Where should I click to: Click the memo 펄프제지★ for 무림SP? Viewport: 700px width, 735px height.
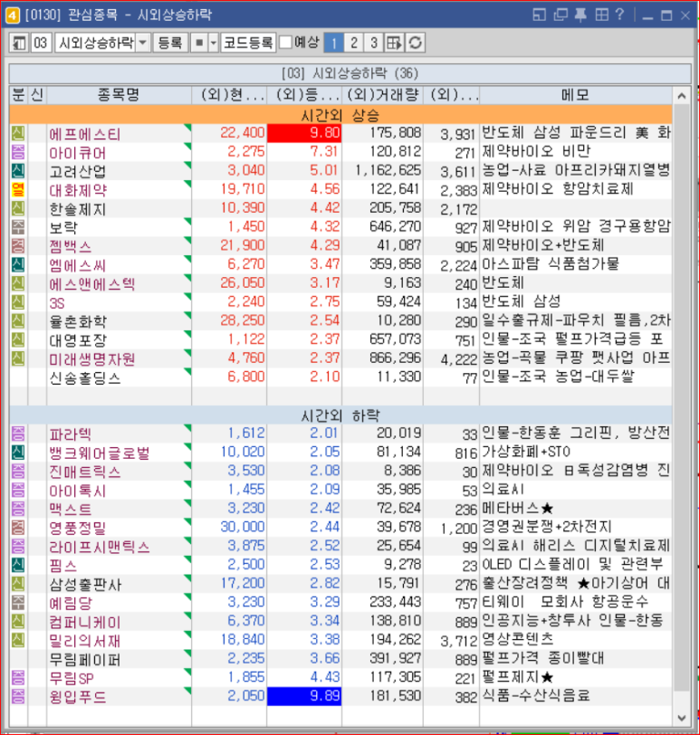pyautogui.click(x=518, y=677)
